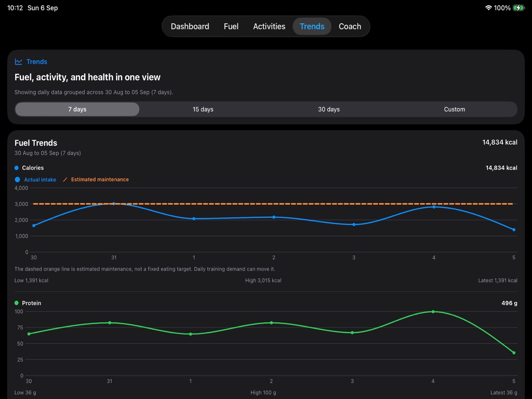This screenshot has height=399, width=532.
Task: Open the Dashboard tab
Action: click(190, 26)
